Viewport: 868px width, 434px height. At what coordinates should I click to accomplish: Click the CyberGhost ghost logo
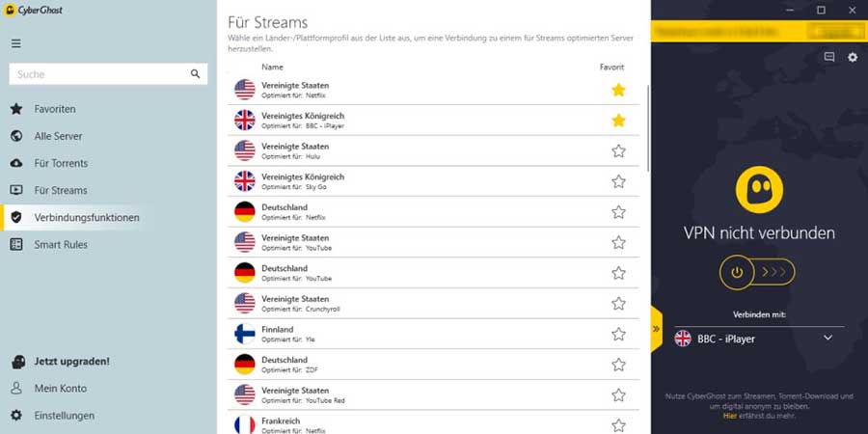758,189
